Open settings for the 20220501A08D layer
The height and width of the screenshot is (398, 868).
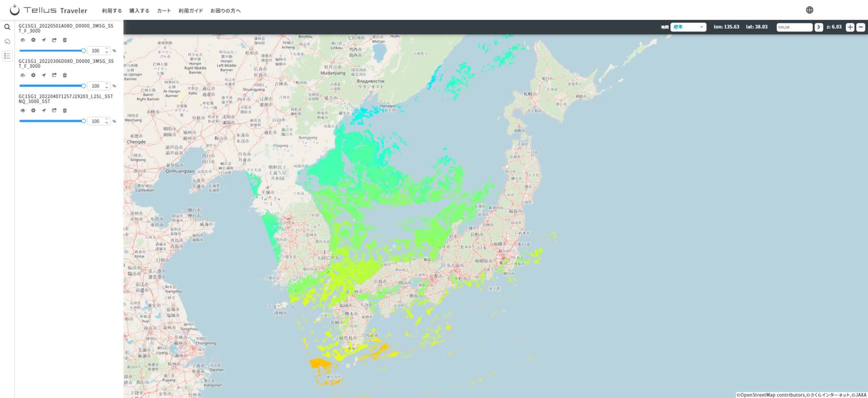[x=33, y=40]
